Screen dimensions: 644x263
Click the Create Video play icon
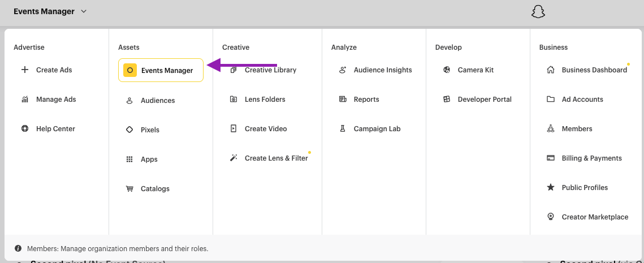point(234,128)
